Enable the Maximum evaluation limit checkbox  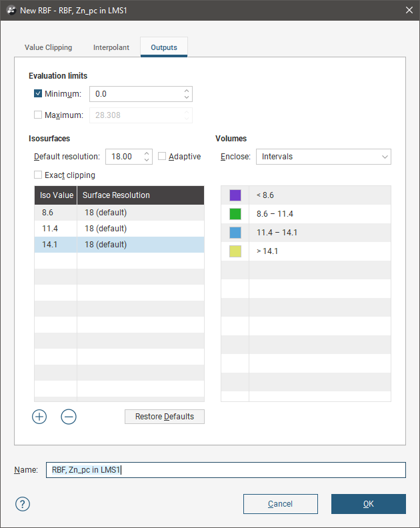[38, 115]
